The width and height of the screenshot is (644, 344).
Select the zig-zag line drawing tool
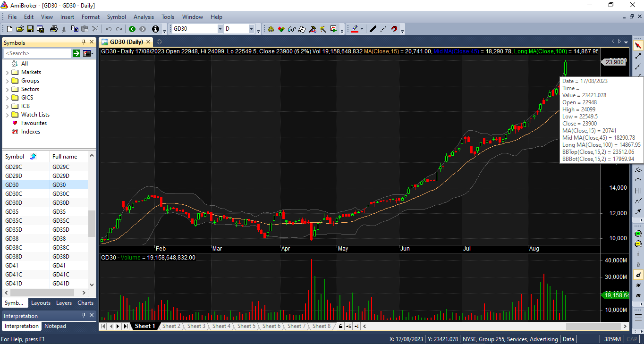click(638, 201)
